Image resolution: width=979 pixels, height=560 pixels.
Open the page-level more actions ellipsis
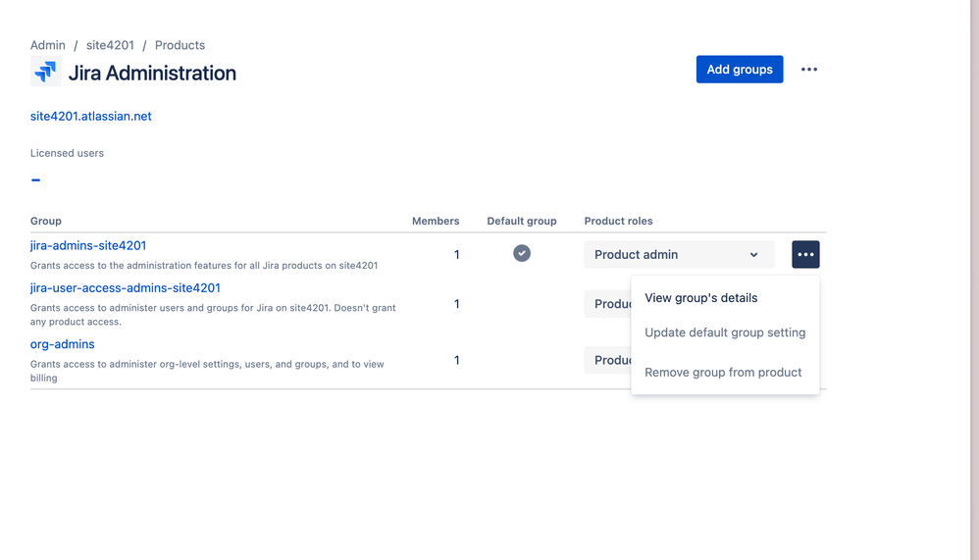point(809,70)
